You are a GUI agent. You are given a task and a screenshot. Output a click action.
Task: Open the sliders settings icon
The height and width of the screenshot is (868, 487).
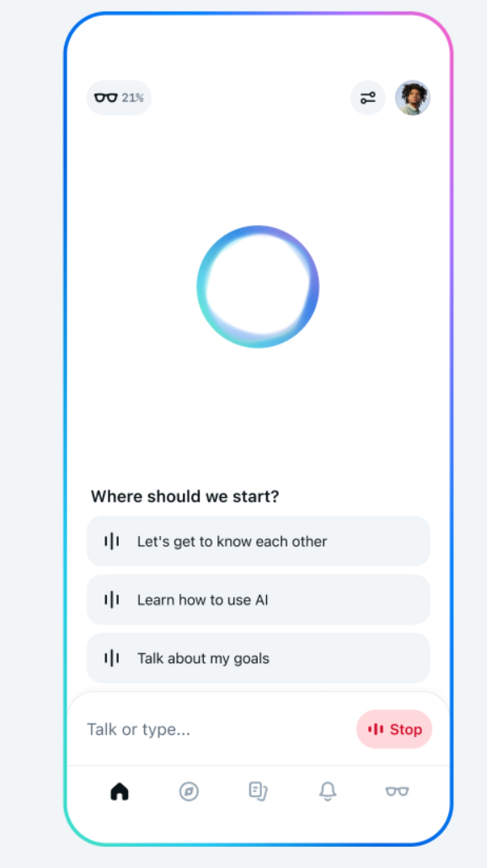point(368,98)
